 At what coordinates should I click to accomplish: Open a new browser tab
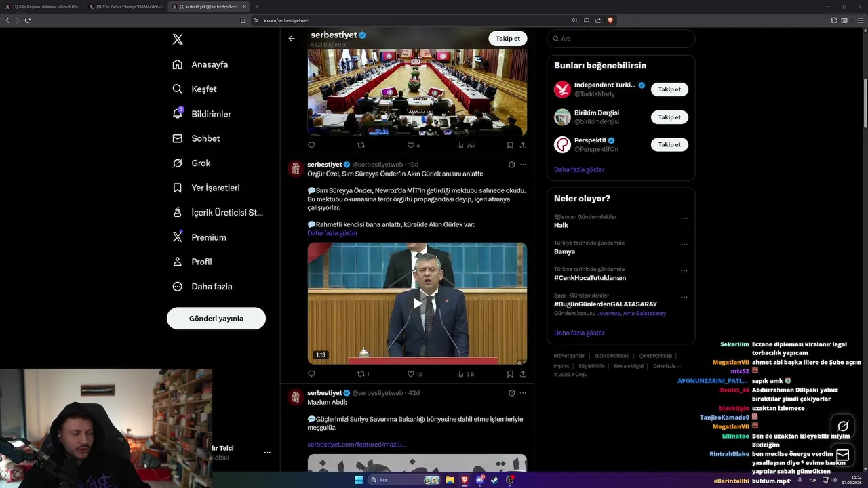coord(257,7)
